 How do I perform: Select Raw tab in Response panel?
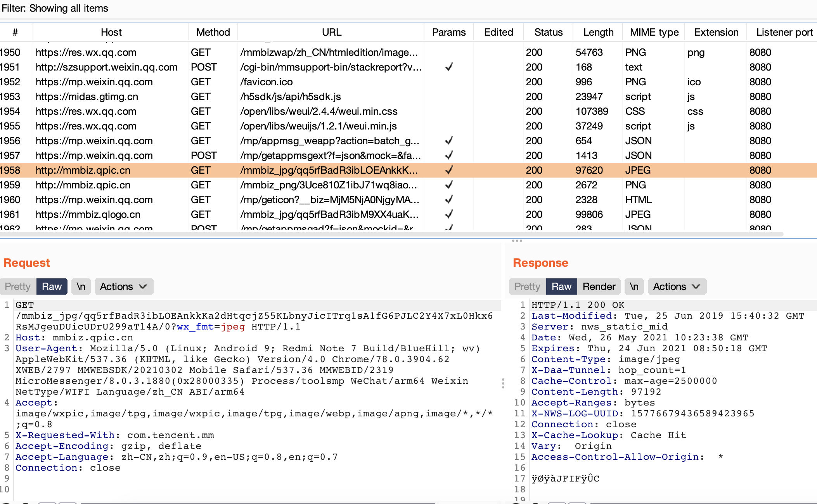tap(561, 287)
